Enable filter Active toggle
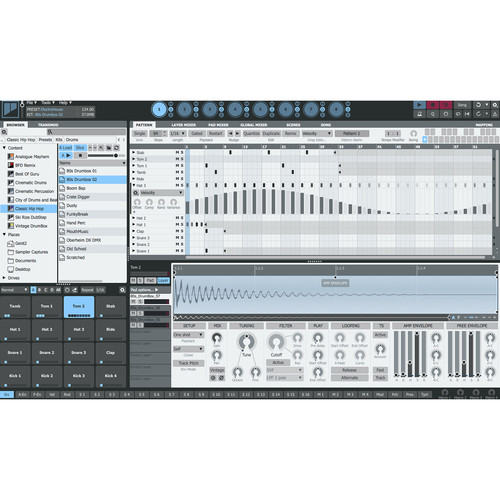 (x=278, y=362)
